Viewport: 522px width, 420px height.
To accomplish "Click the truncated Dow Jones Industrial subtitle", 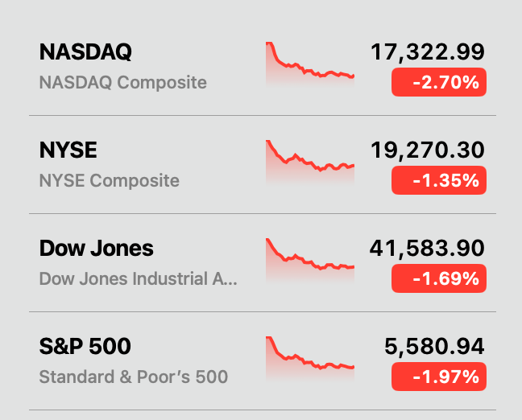I will point(139,278).
